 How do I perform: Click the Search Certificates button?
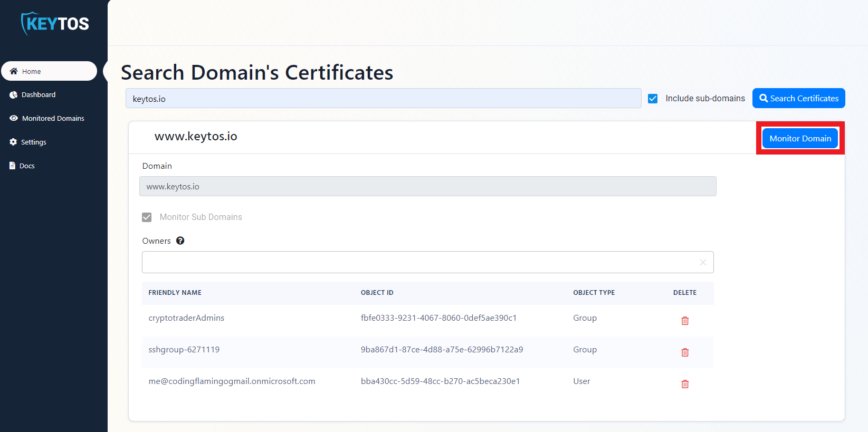tap(798, 98)
